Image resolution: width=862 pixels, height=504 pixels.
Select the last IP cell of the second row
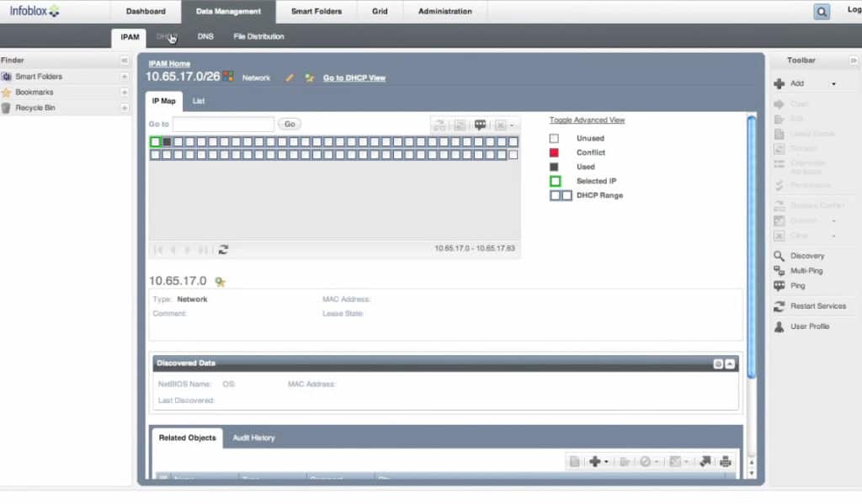(513, 155)
